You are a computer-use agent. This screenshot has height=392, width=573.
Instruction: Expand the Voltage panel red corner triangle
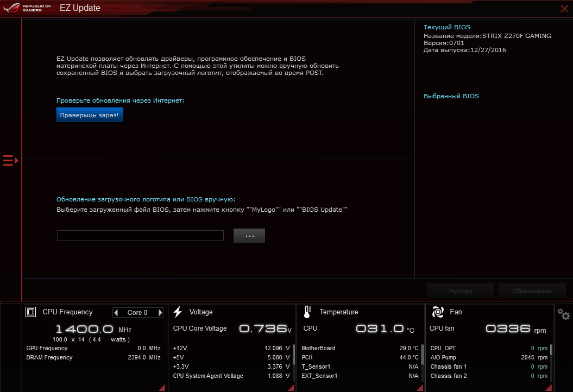point(291,388)
